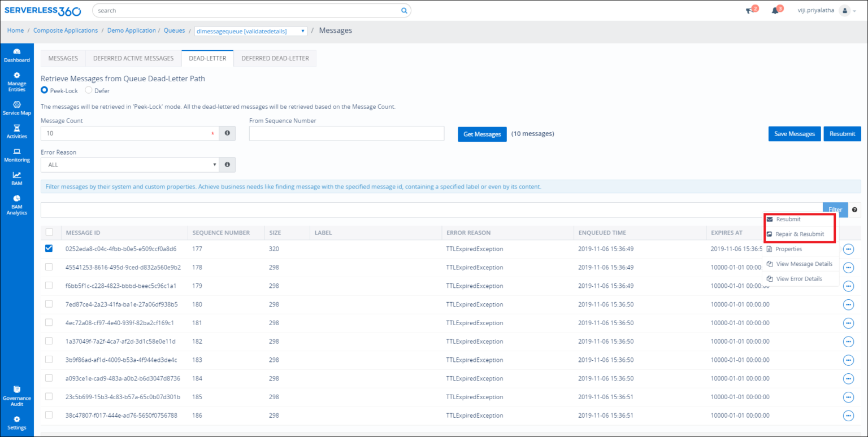Select the Defer radio button
868x437 pixels.
89,90
